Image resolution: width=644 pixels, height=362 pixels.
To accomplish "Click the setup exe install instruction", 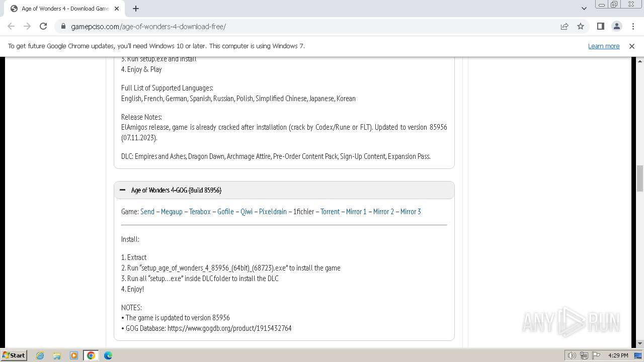I will pos(231,267).
